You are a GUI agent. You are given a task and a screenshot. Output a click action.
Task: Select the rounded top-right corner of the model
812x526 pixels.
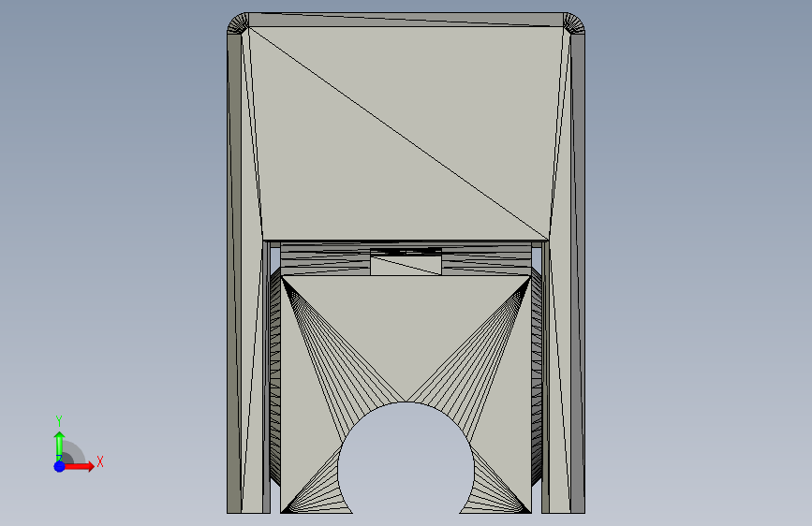click(574, 23)
